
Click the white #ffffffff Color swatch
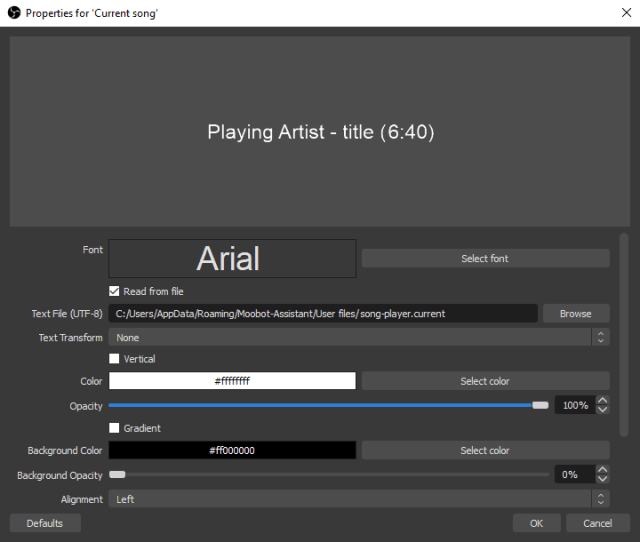coord(232,381)
